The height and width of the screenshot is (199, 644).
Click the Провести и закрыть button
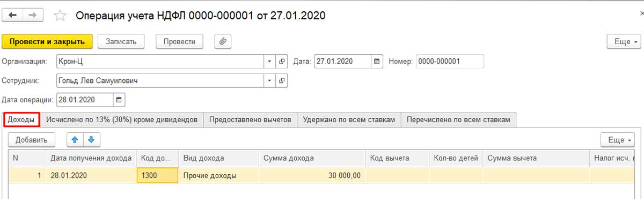pyautogui.click(x=47, y=41)
